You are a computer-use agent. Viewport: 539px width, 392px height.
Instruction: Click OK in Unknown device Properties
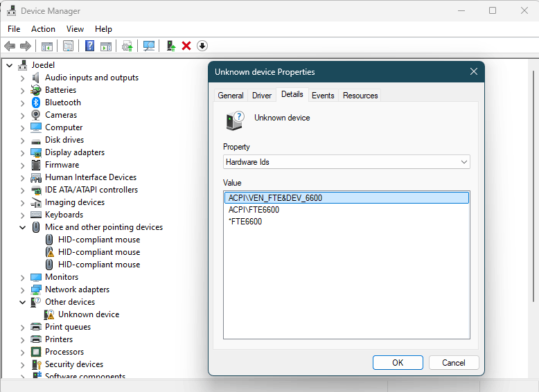coord(398,362)
